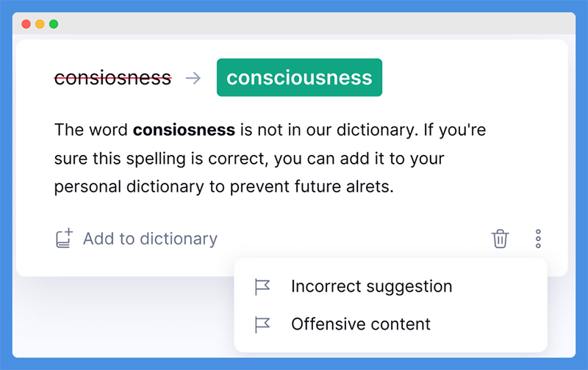Viewport: 588px width, 370px height.
Task: Click the struck-through word consiosness
Action: (x=113, y=78)
